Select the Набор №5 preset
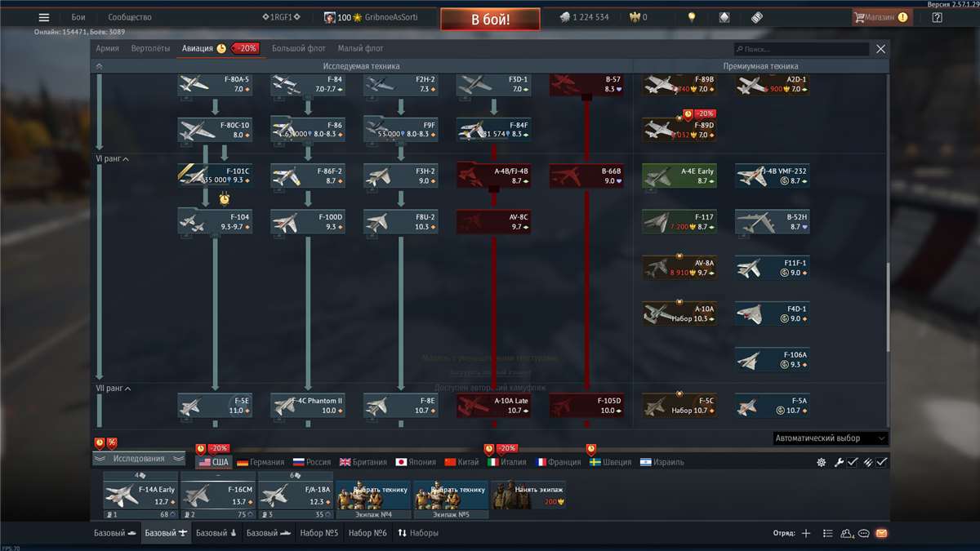The height and width of the screenshot is (551, 980). click(x=318, y=533)
